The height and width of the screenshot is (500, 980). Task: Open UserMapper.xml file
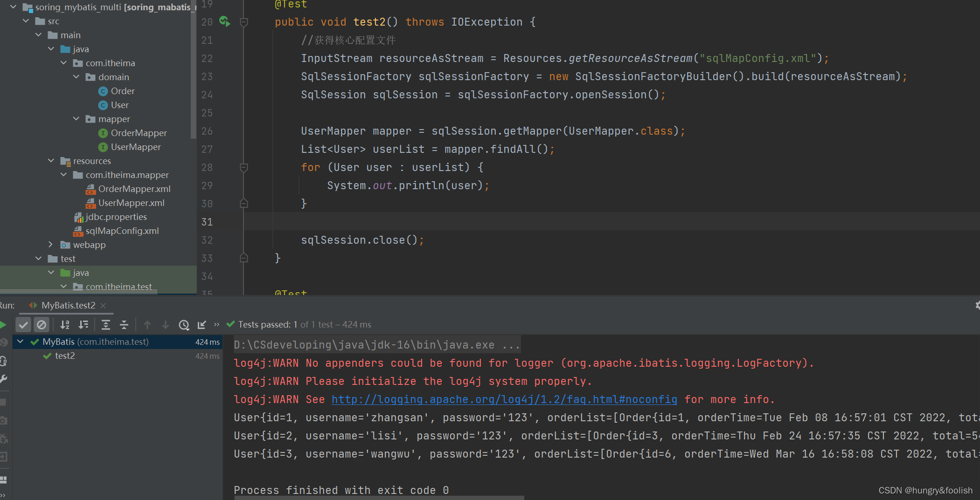click(x=132, y=203)
